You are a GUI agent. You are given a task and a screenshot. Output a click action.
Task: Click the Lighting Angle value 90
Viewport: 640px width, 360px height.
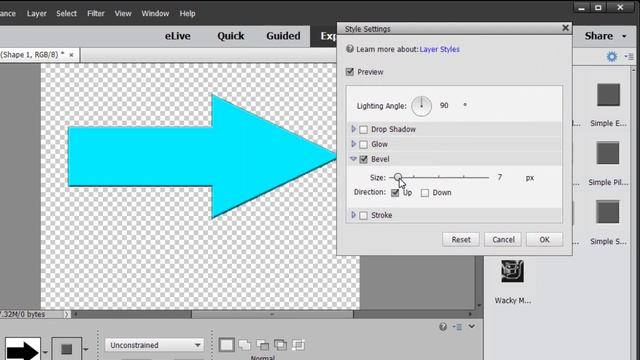444,105
